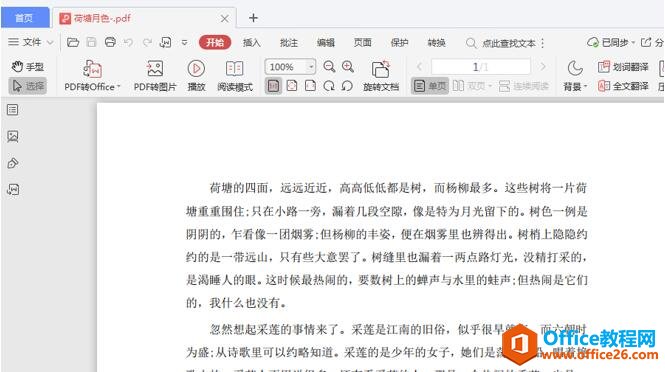Image resolution: width=665 pixels, height=372 pixels.
Task: Enable 双页 double page view
Action: pyautogui.click(x=469, y=86)
